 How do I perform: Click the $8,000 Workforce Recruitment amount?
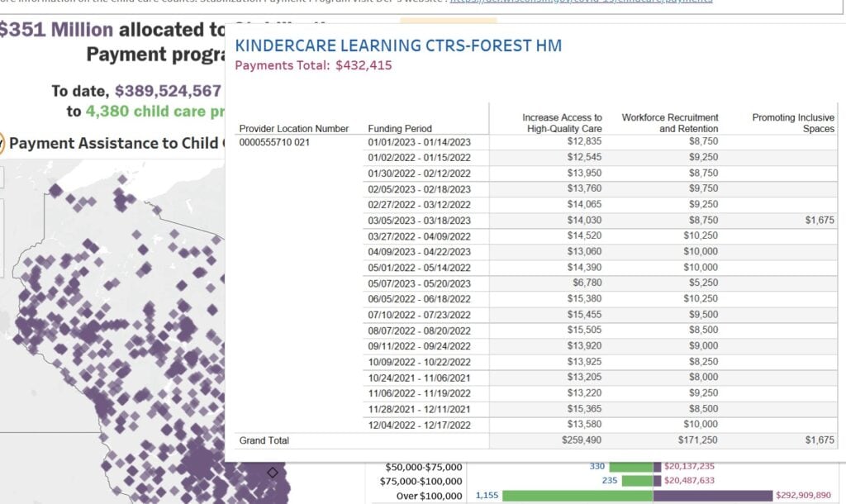tap(704, 377)
